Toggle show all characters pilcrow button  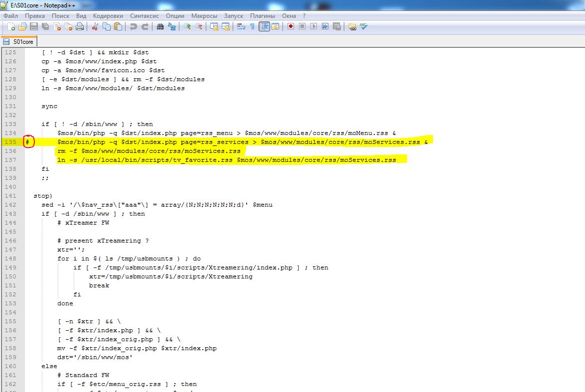point(252,27)
